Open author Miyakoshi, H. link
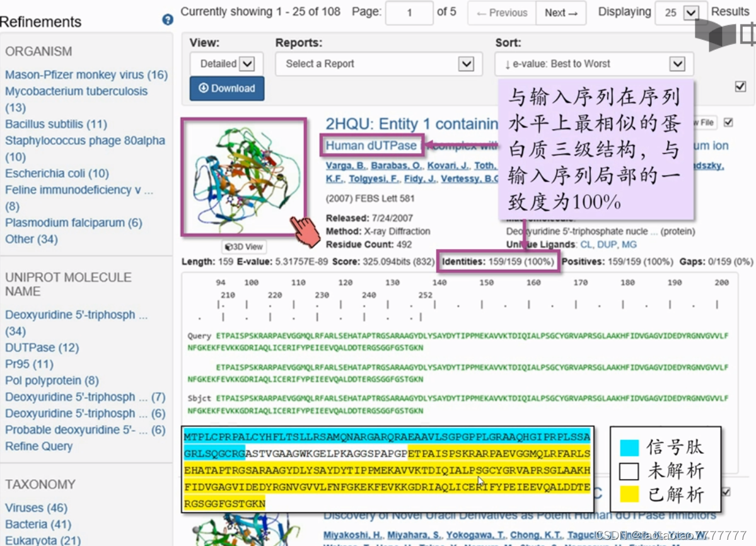This screenshot has width=756, height=546. pyautogui.click(x=354, y=535)
